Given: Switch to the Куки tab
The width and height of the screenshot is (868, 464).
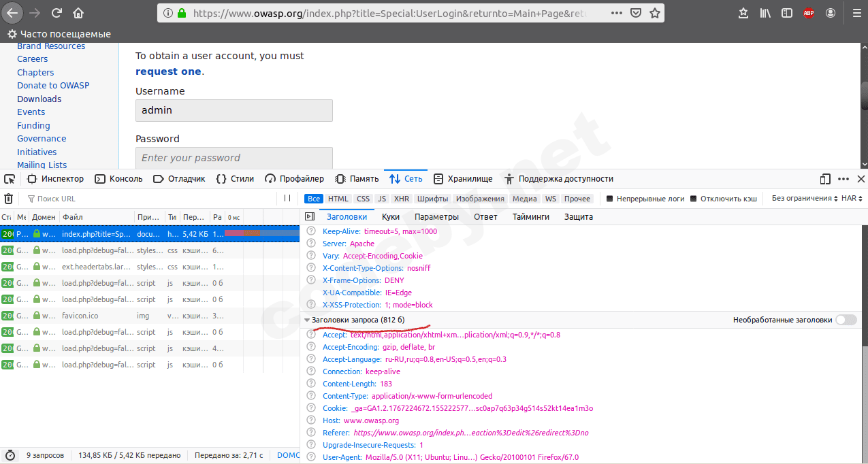Looking at the screenshot, I should coord(391,217).
